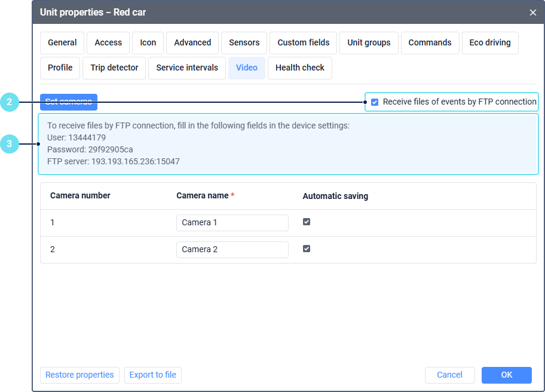545x392 pixels.
Task: Toggle automatic saving for Camera 2
Action: (x=307, y=249)
